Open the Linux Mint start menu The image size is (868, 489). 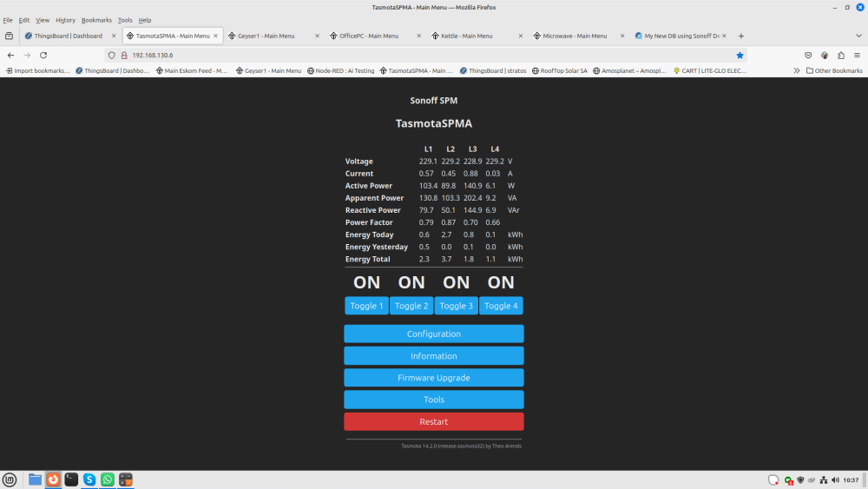[x=10, y=479]
